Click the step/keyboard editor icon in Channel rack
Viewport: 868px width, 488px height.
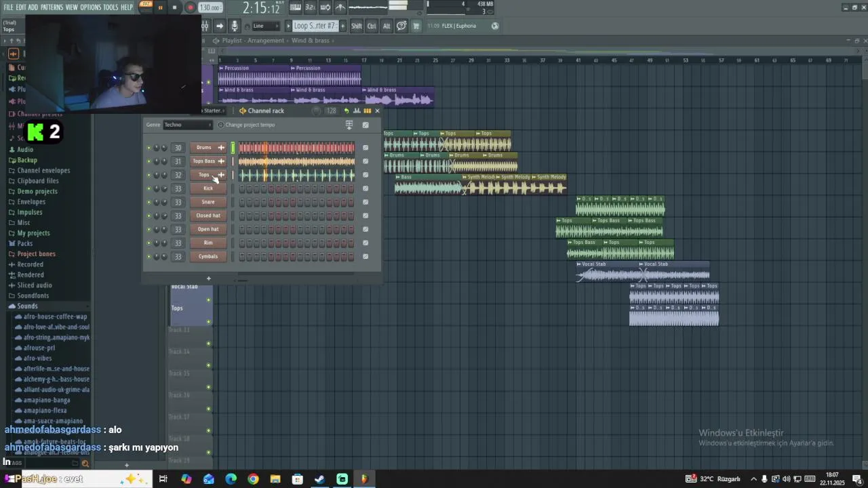point(367,110)
